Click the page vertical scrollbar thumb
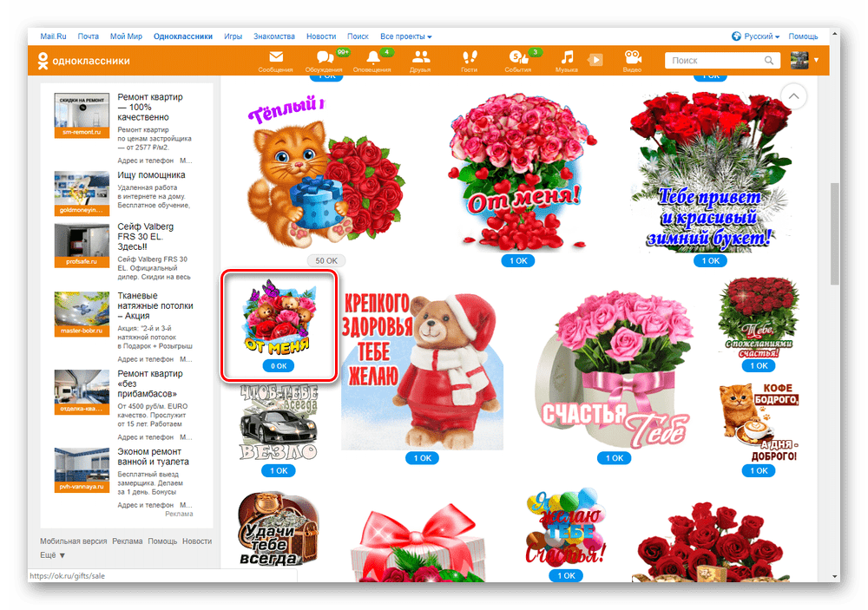The width and height of the screenshot is (868, 610). (x=834, y=233)
